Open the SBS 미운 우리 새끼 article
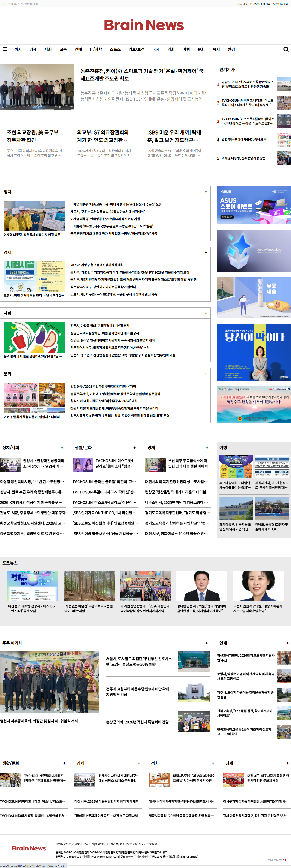This screenshot has width=291, height=868. (x=174, y=136)
